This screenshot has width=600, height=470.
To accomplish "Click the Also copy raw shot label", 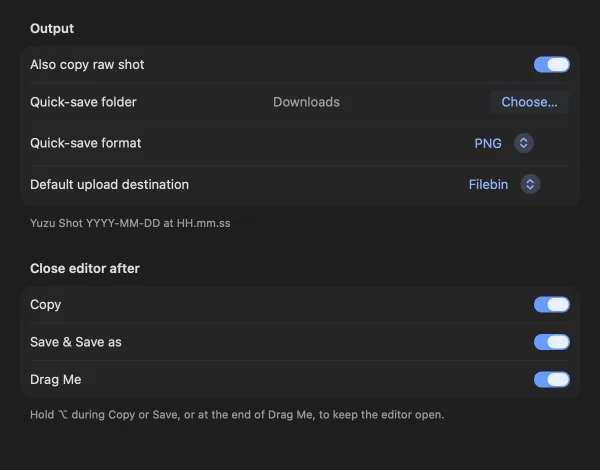I will 87,65.
